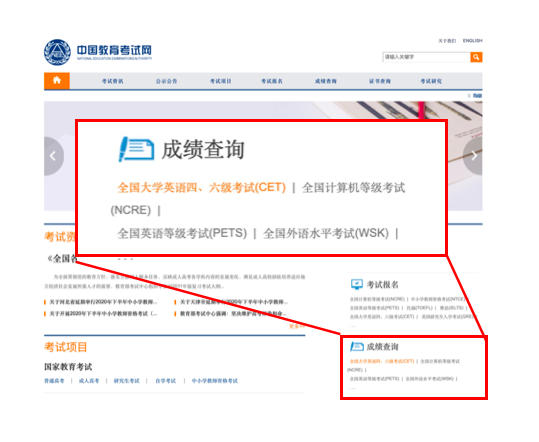Open the 研究生考试 exam link

click(x=126, y=381)
